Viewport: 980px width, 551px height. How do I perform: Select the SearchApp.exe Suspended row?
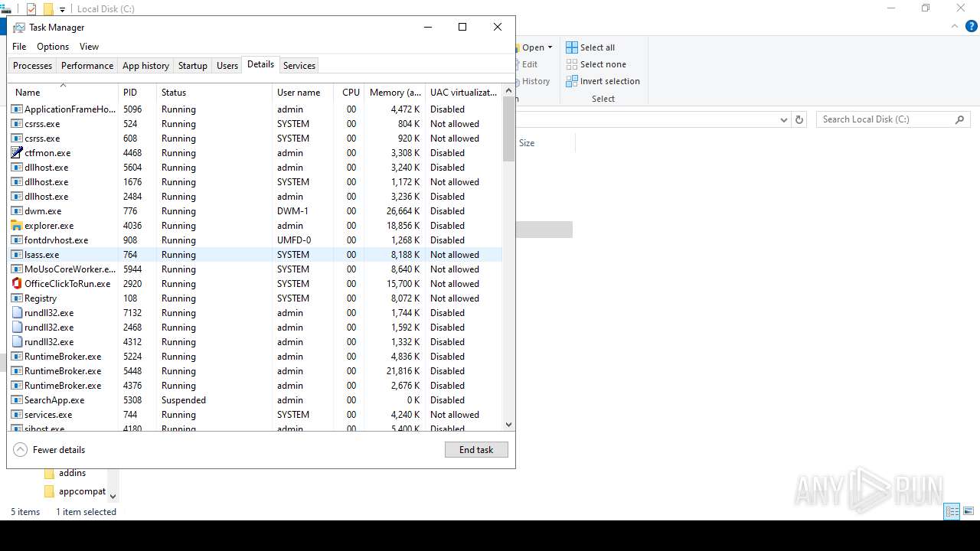click(x=256, y=400)
